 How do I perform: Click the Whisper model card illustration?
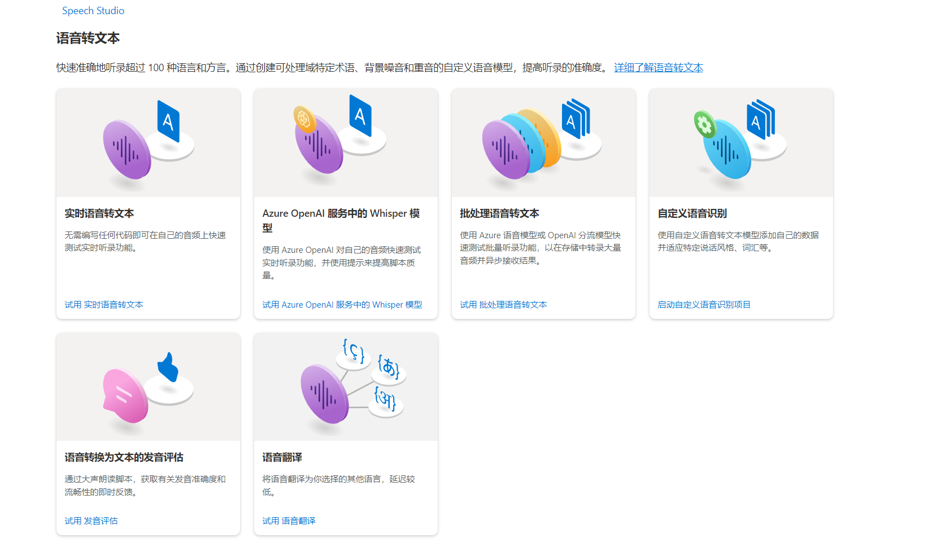pyautogui.click(x=346, y=142)
